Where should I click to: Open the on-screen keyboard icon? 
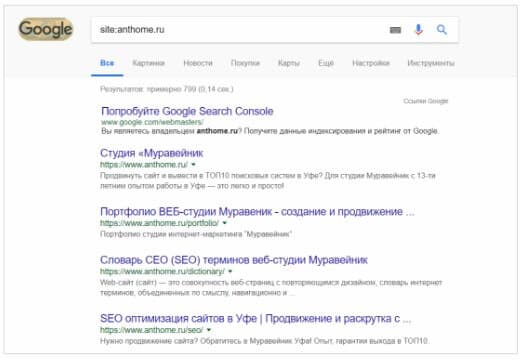395,30
